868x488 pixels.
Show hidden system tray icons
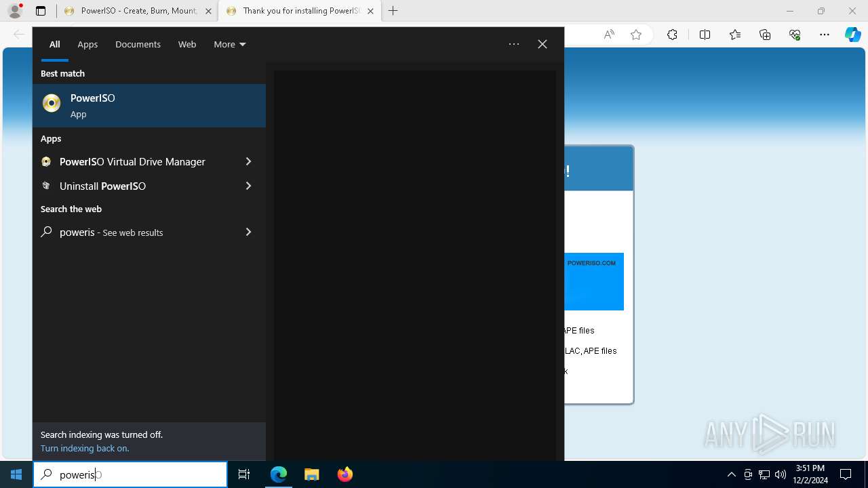pos(731,474)
